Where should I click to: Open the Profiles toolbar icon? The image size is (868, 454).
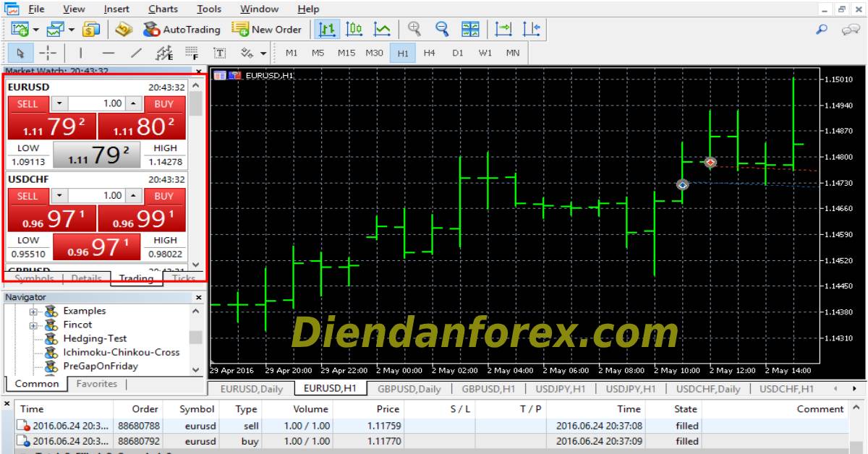(55, 30)
